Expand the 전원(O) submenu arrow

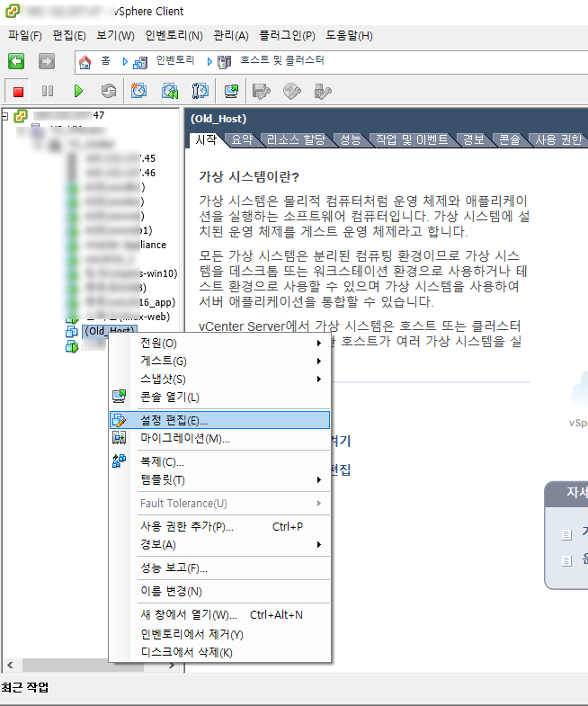pos(319,343)
